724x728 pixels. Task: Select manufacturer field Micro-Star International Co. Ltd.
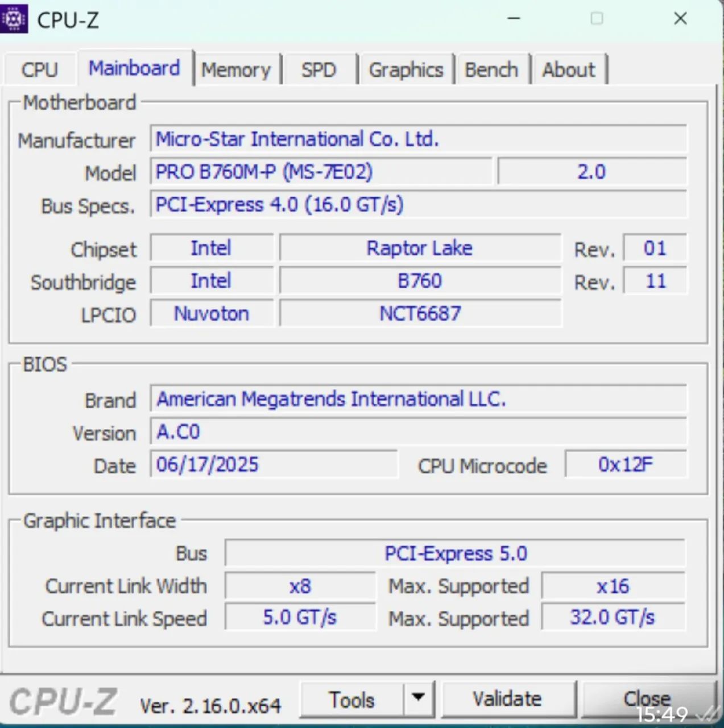[419, 139]
